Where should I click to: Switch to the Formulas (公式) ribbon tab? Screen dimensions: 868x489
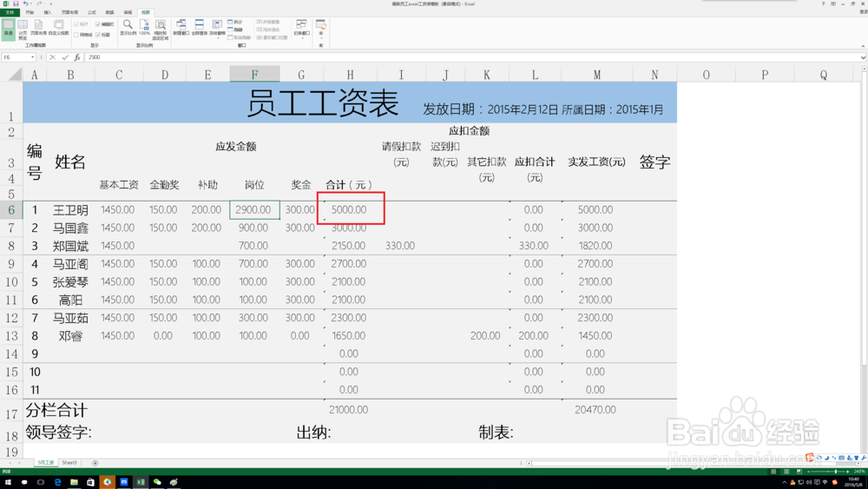92,12
